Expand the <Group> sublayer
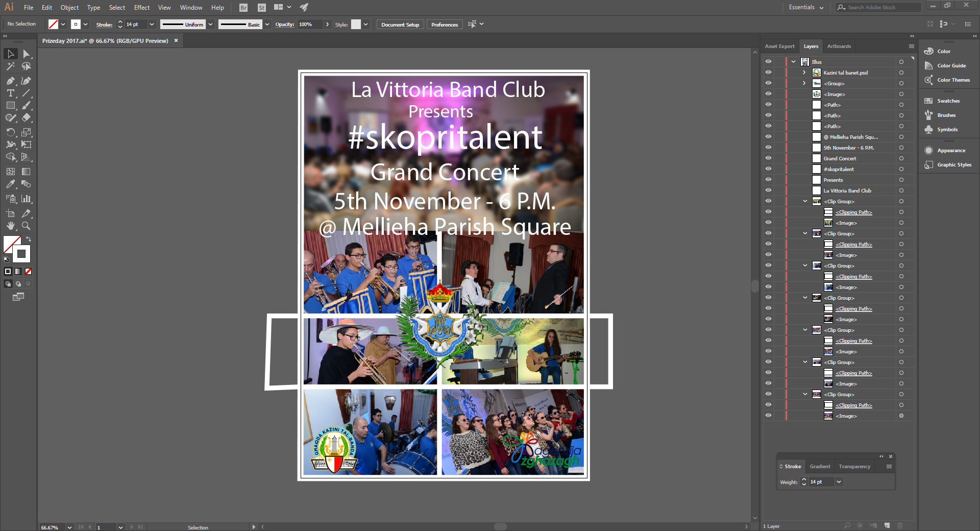 pos(804,83)
